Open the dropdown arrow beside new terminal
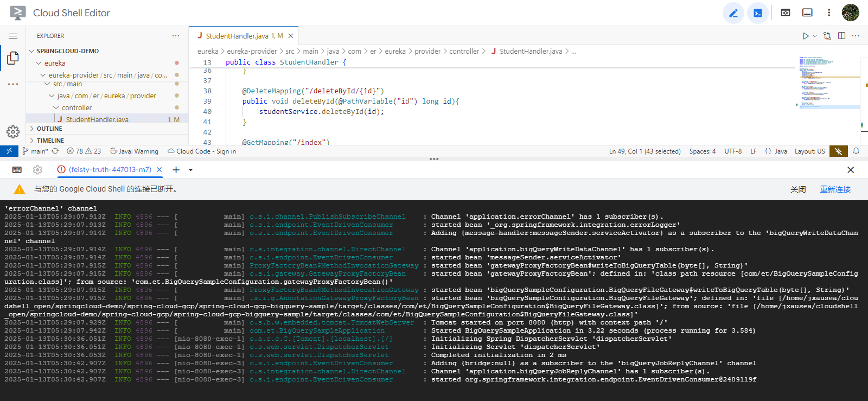Image resolution: width=868 pixels, height=401 pixels. pyautogui.click(x=190, y=170)
